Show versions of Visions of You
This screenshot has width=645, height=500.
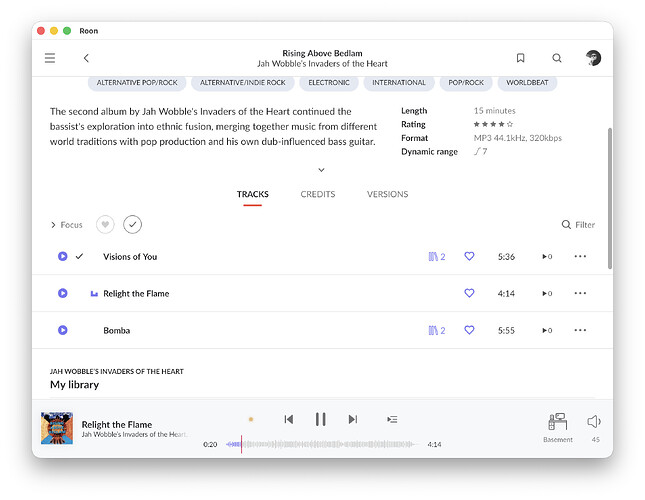(436, 257)
